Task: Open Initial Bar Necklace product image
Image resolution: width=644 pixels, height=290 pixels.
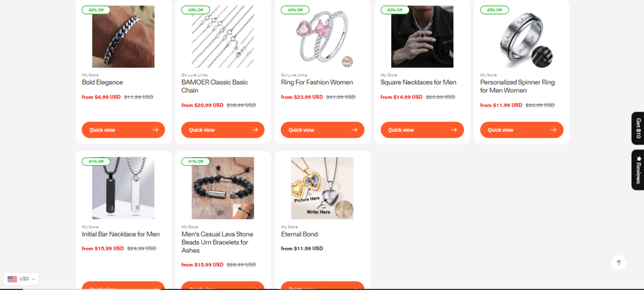Action: [123, 188]
